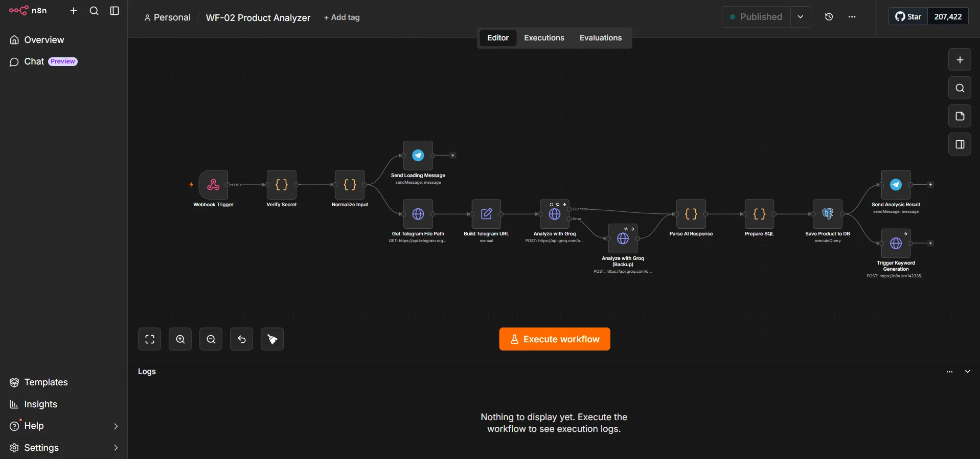Open Overview in the sidebar
The height and width of the screenshot is (459, 980).
coord(63,40)
